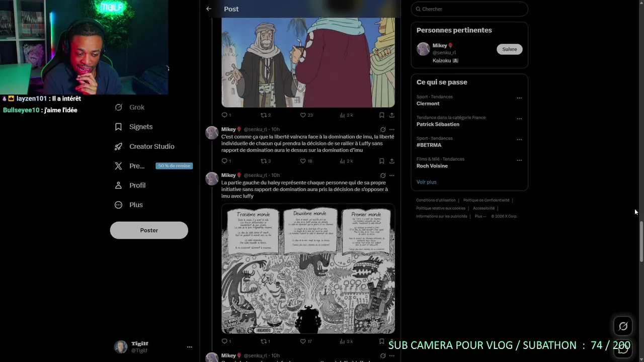Click Voir plus under trends
The image size is (644, 362).
pos(426,182)
